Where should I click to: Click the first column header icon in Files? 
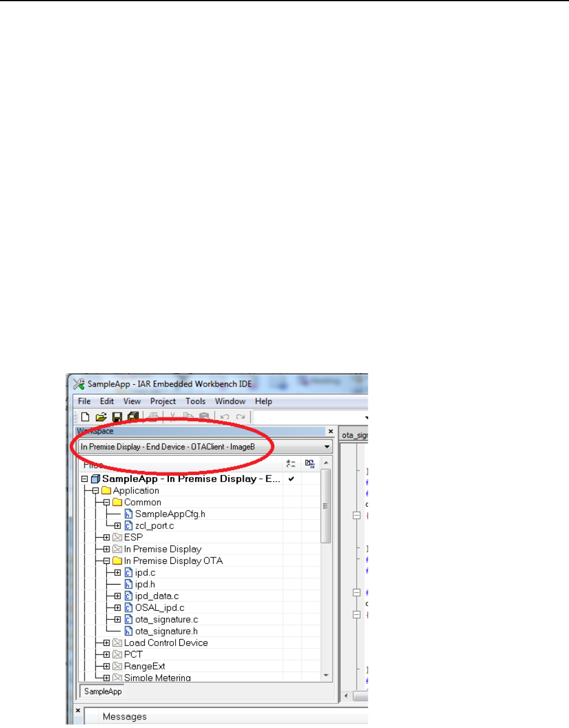(291, 464)
